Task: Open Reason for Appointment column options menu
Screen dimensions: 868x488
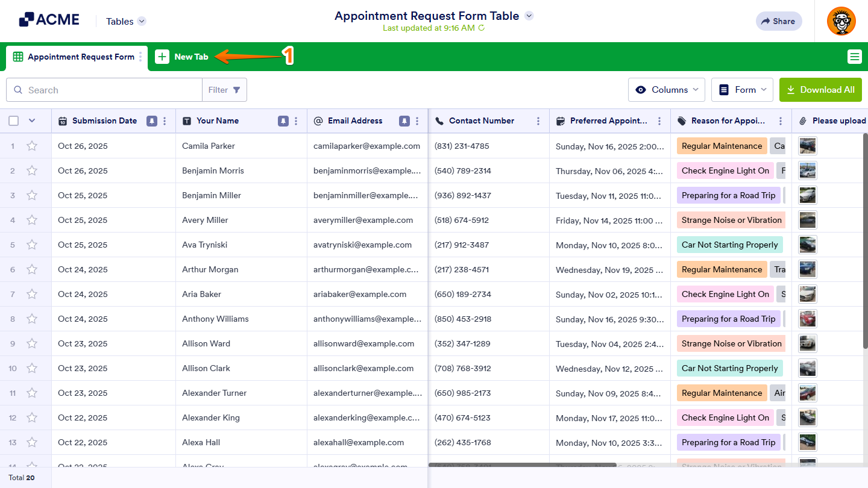Action: pos(781,121)
